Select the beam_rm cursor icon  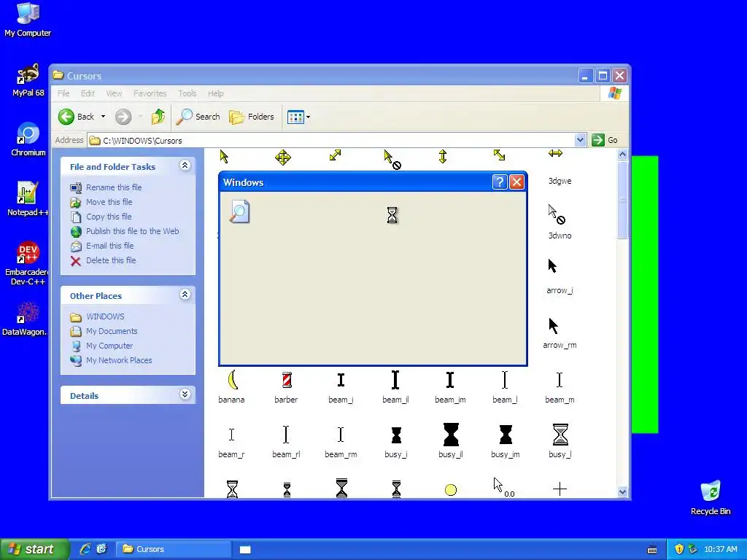click(x=341, y=435)
